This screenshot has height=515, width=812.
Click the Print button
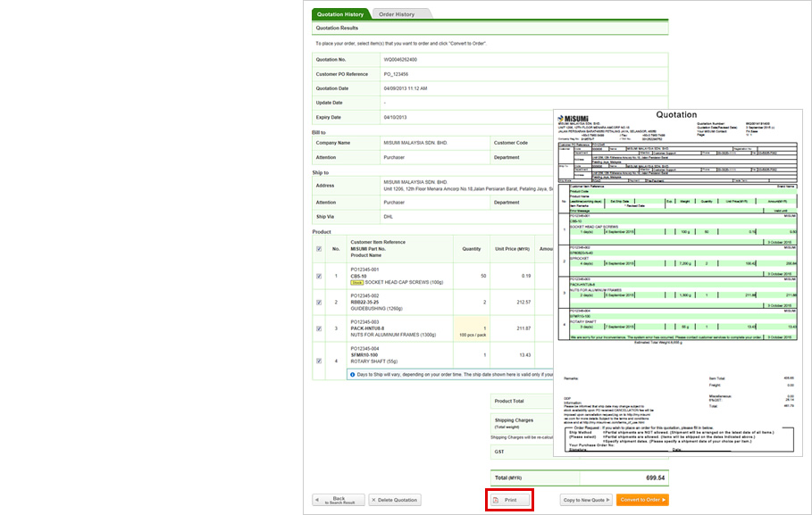(510, 500)
